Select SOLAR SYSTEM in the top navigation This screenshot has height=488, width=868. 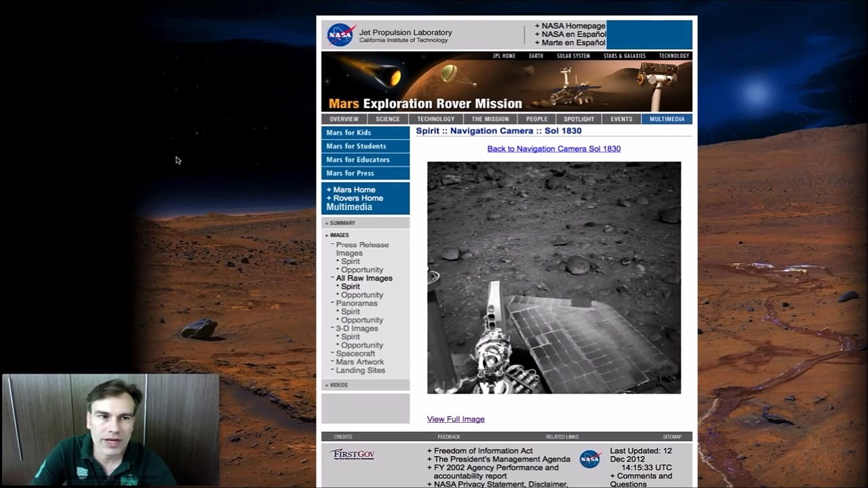(573, 56)
